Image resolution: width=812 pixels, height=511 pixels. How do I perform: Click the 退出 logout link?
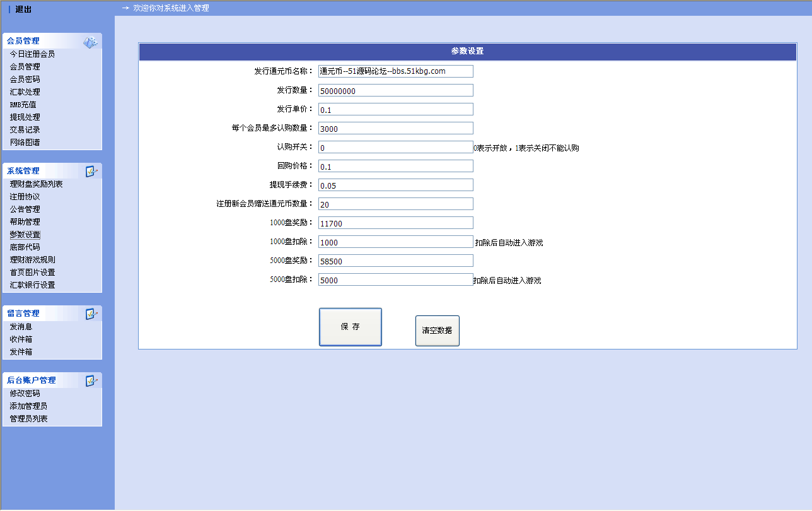coord(23,9)
